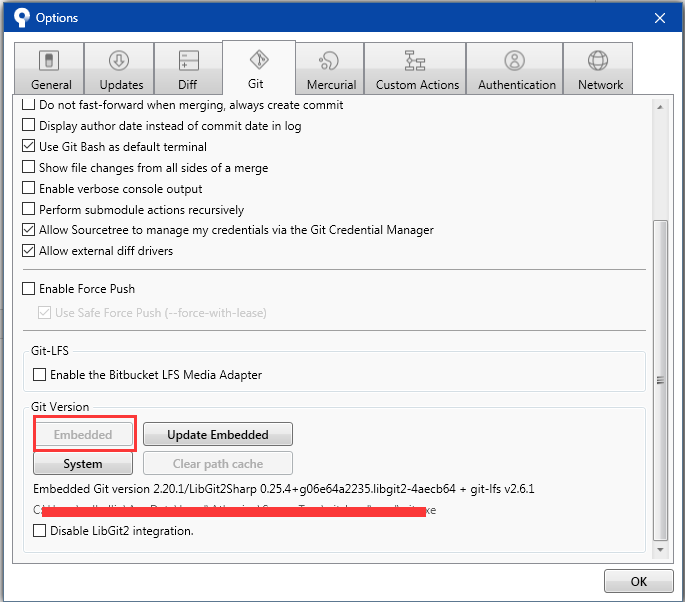Screen dimensions: 685x602
Task: Confirm with the OK button
Action: coord(638,581)
